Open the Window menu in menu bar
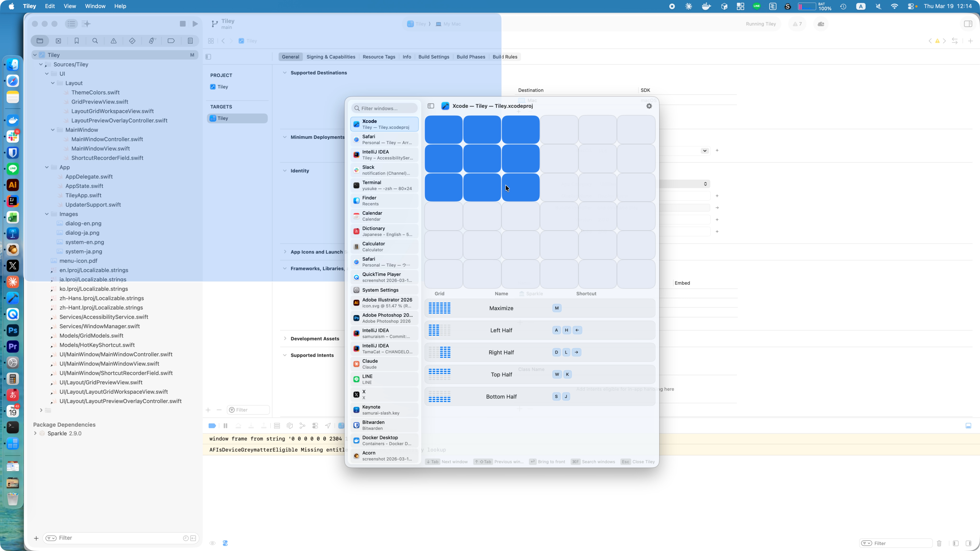980x551 pixels. click(95, 6)
